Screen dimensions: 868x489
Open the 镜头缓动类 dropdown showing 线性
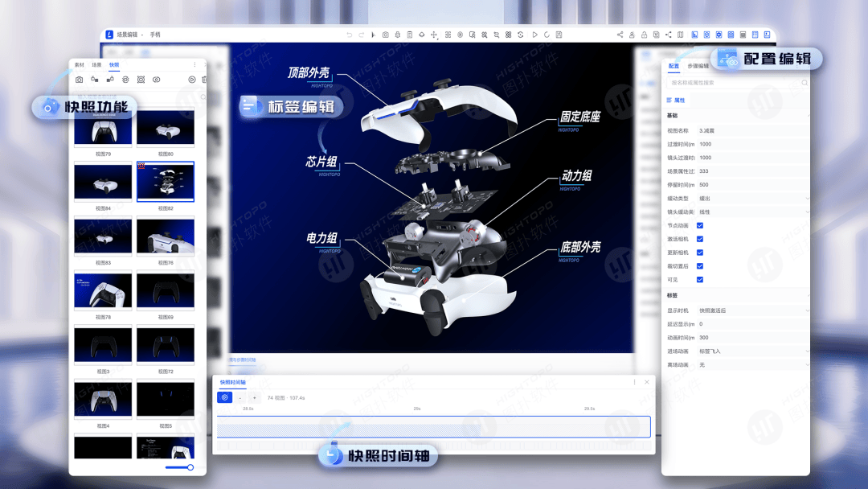[x=753, y=212]
